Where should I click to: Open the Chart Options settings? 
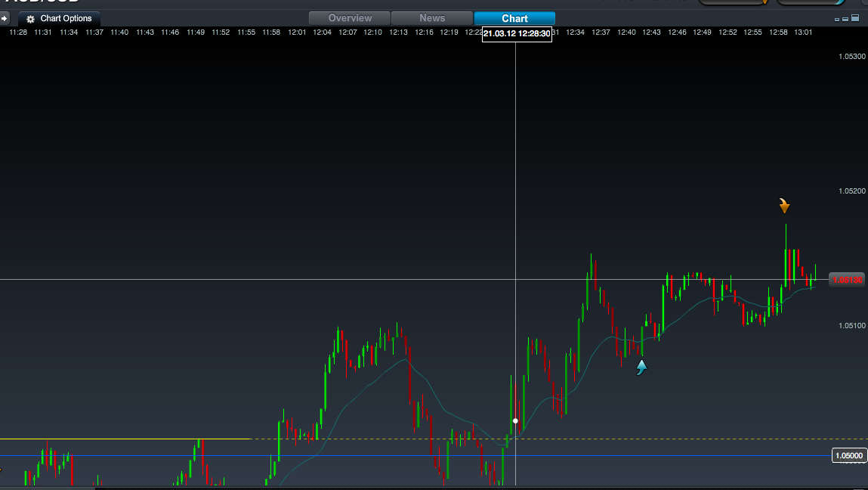(59, 18)
